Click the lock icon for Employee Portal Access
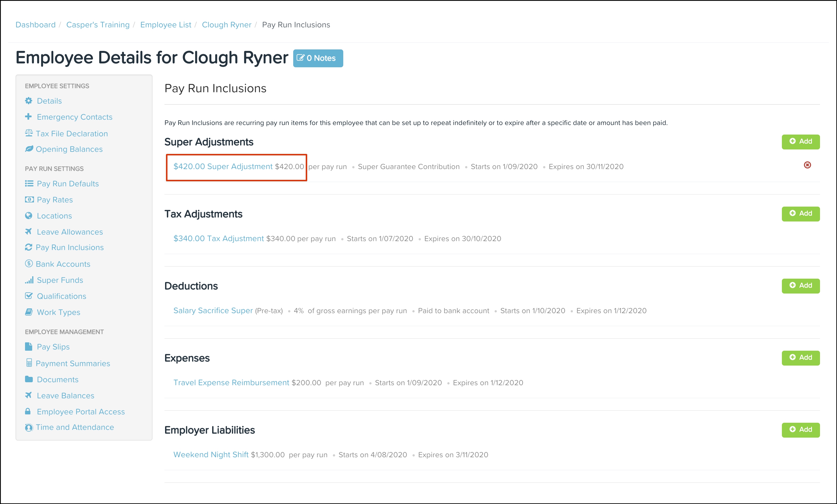The image size is (837, 504). pyautogui.click(x=28, y=411)
